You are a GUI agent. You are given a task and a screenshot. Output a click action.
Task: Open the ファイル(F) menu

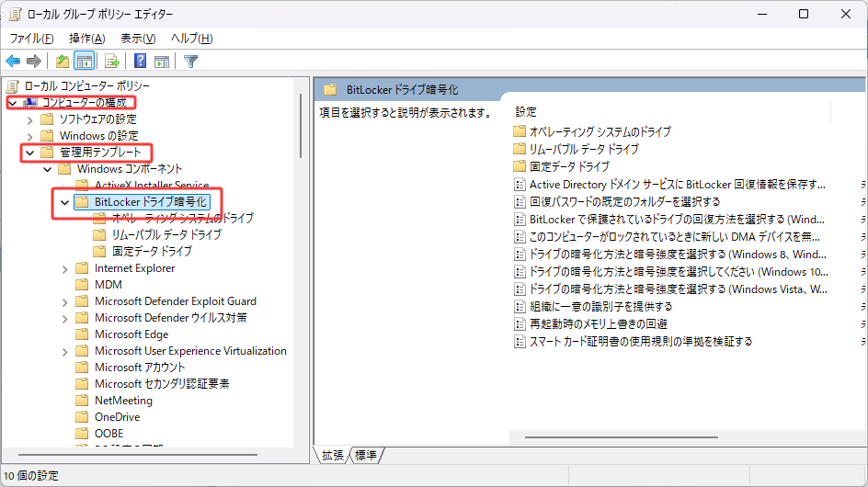pos(31,39)
